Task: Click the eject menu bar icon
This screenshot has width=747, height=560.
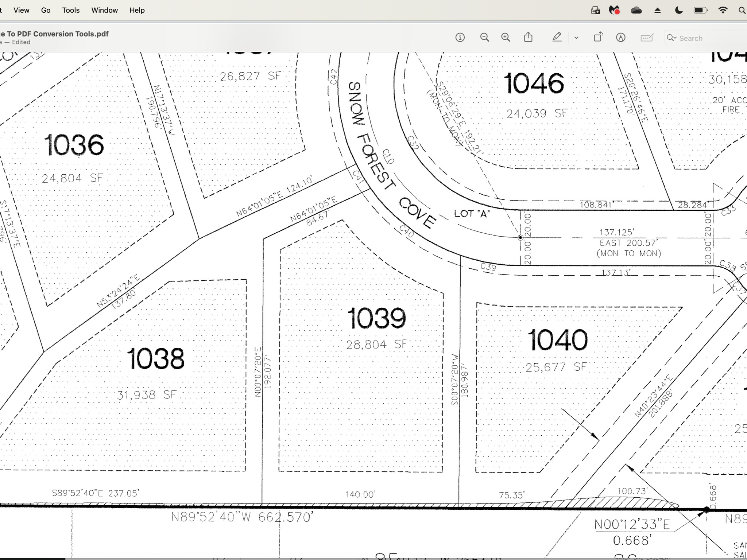Action: 658,10
